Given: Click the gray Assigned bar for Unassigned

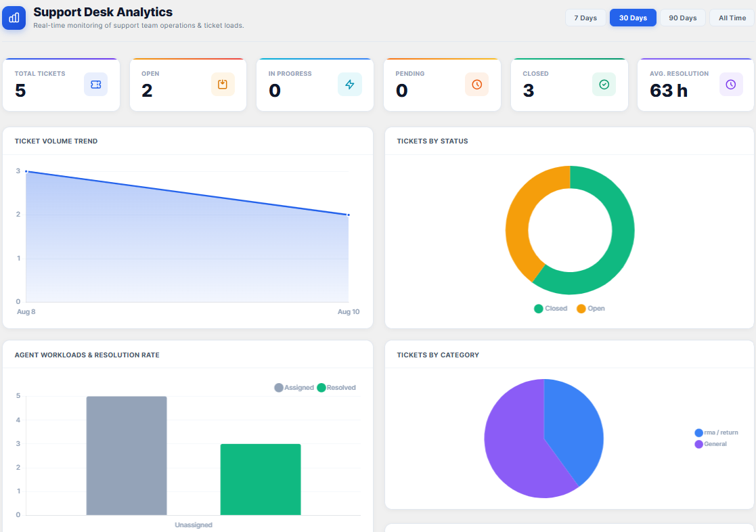Looking at the screenshot, I should point(127,456).
